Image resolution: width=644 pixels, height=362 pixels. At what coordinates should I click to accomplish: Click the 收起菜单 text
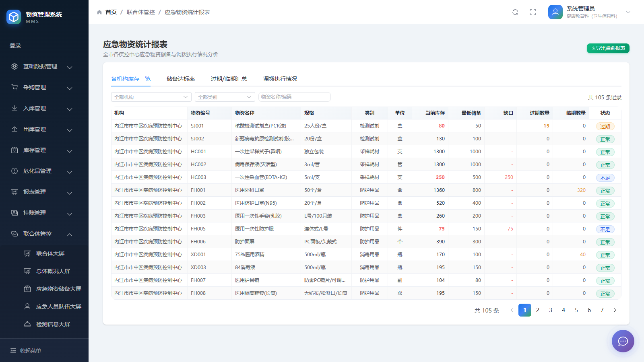click(31, 351)
